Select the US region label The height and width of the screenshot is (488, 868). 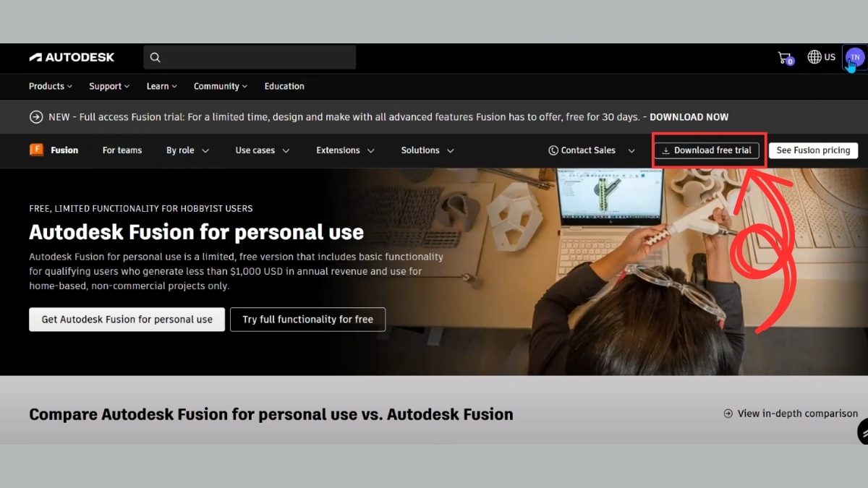830,57
